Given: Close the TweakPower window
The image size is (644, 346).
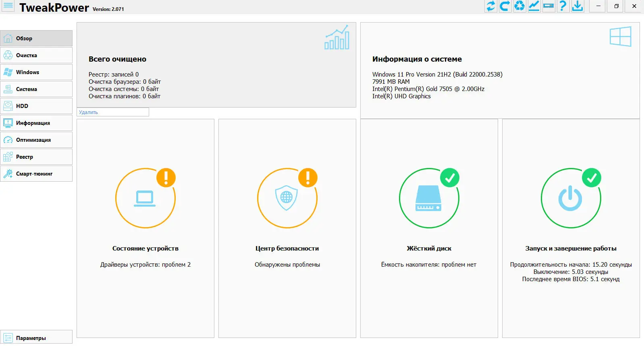Looking at the screenshot, I should click(634, 6).
